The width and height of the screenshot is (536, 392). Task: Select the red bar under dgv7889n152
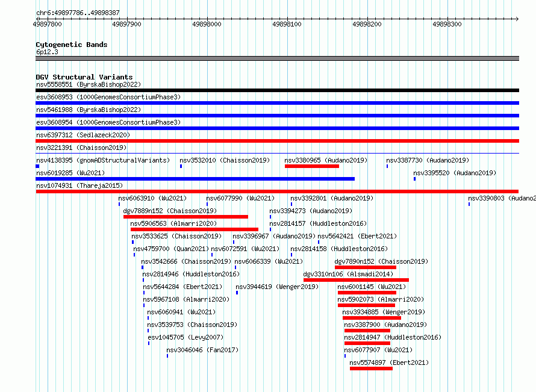pos(185,217)
